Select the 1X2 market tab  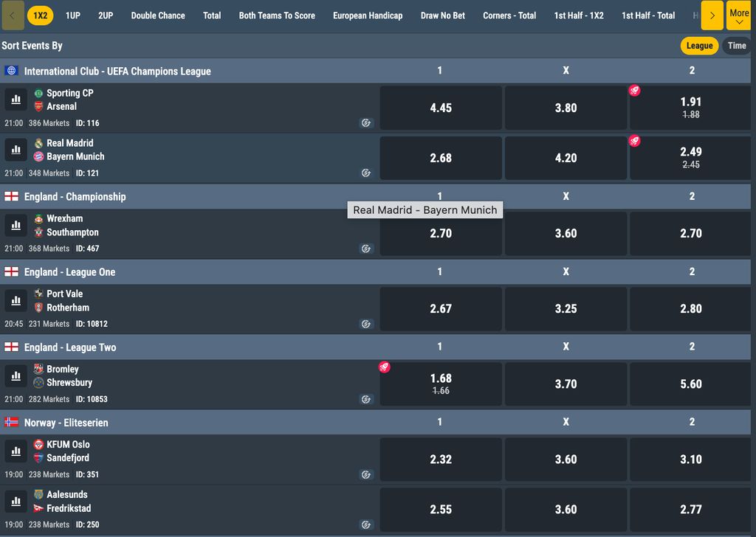41,15
